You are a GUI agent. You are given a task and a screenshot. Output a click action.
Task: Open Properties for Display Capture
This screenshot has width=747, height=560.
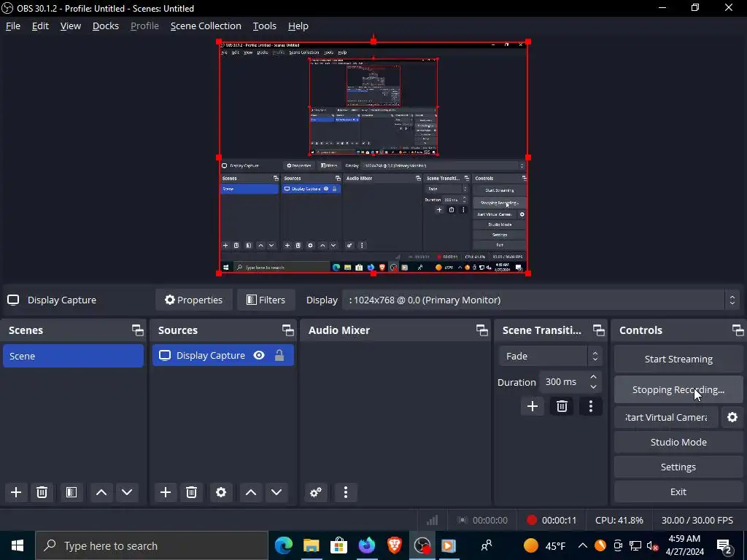coord(194,300)
